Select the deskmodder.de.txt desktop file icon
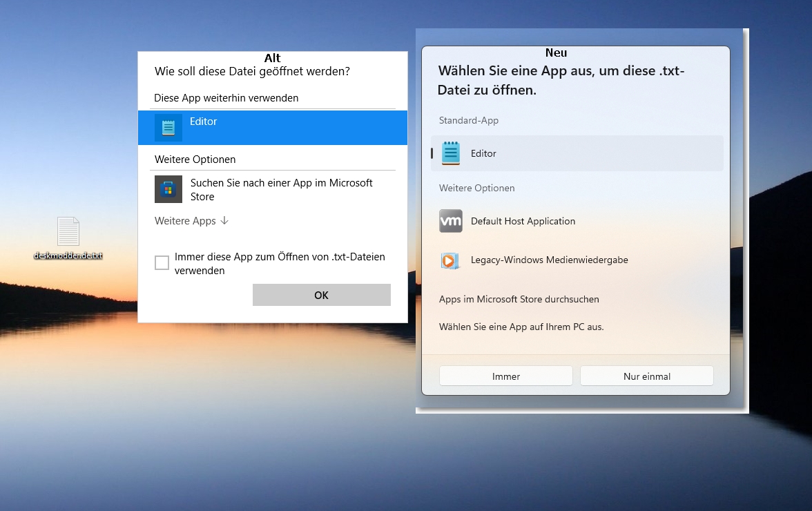This screenshot has width=812, height=511. tap(68, 231)
